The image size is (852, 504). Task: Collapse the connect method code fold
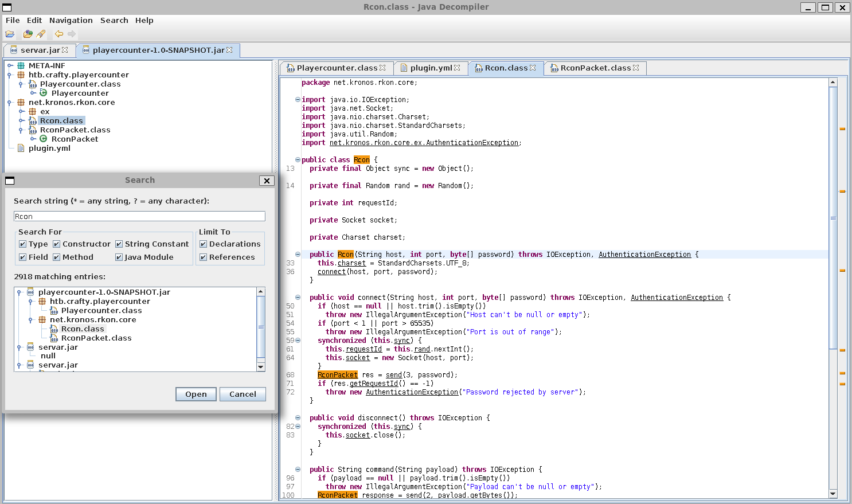[298, 297]
